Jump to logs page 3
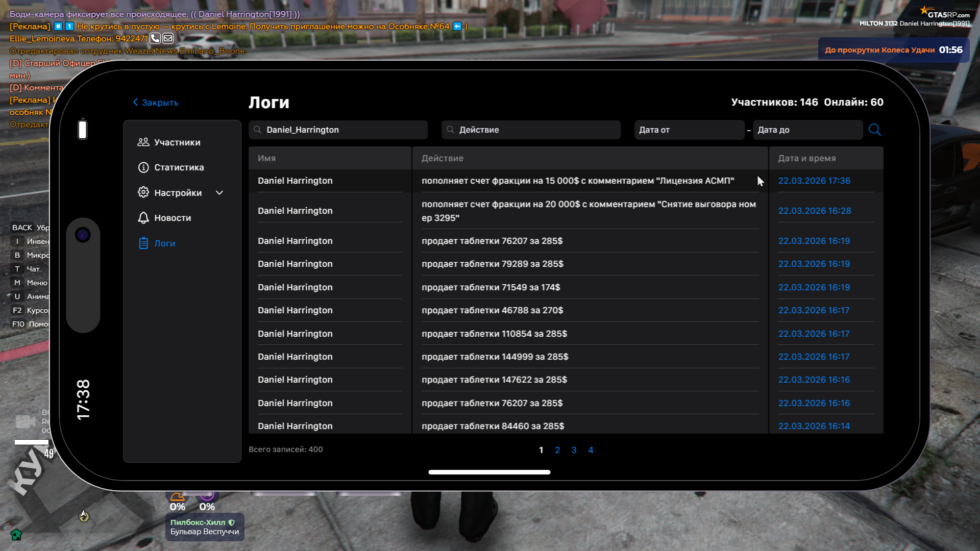 pos(574,450)
